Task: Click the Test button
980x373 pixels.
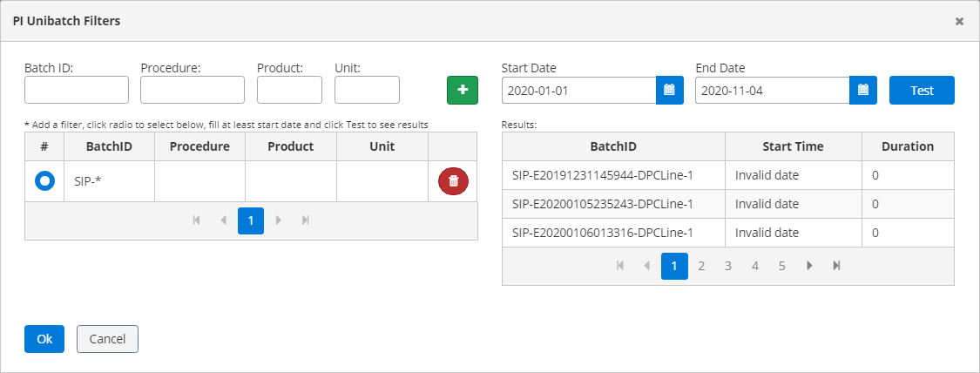Action: point(921,90)
